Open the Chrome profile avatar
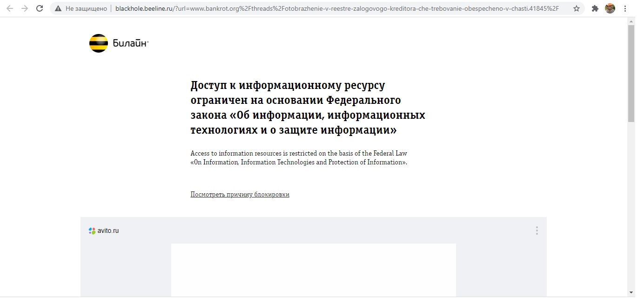This screenshot has height=299, width=644. point(610,8)
